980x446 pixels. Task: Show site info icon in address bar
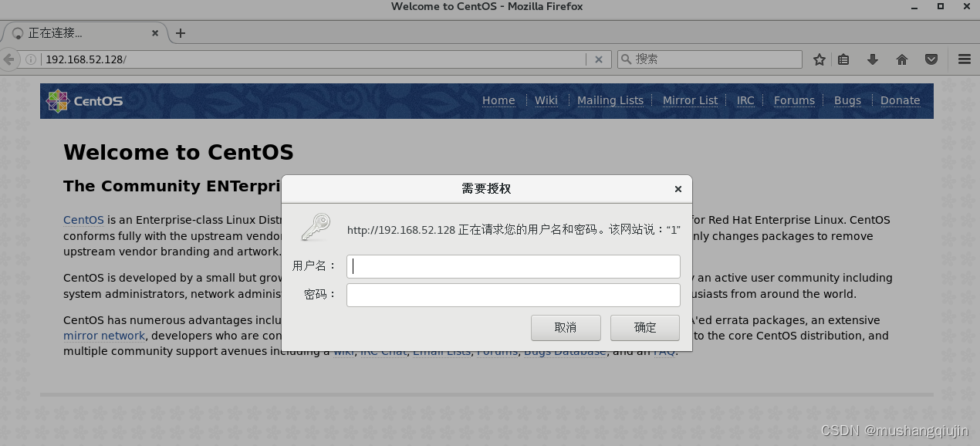tap(31, 59)
